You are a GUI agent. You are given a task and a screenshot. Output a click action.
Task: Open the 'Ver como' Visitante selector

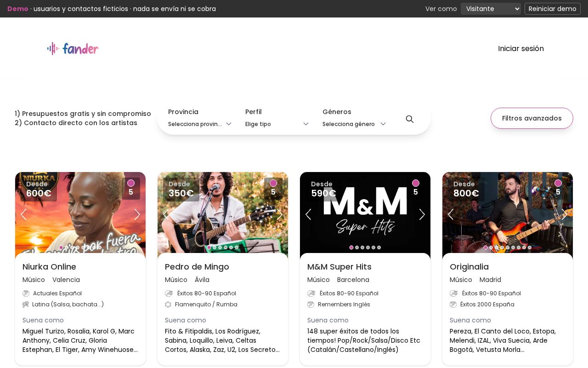(x=491, y=9)
